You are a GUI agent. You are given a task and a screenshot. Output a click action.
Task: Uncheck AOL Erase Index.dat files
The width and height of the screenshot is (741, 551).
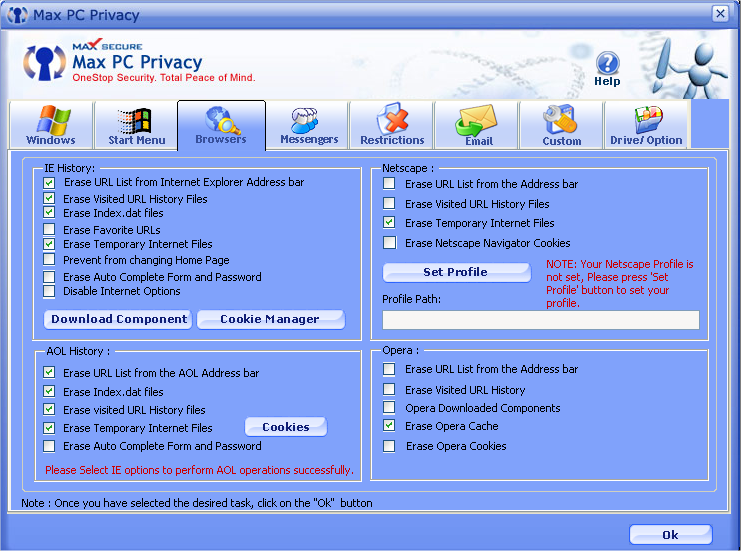(x=49, y=391)
